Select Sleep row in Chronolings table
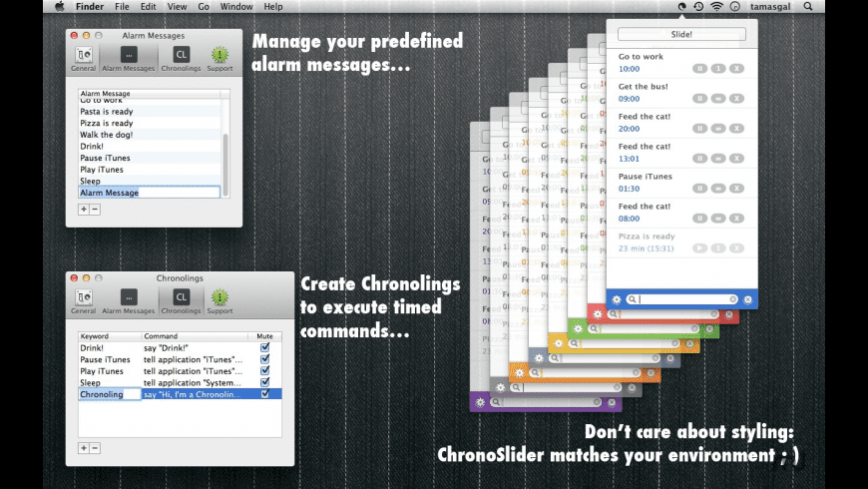The image size is (868, 489). pyautogui.click(x=180, y=382)
